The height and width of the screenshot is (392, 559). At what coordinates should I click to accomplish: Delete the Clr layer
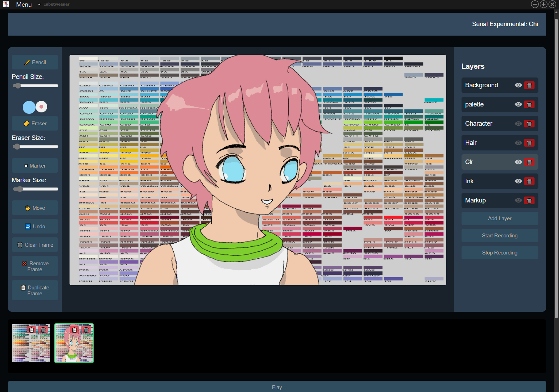pos(529,162)
